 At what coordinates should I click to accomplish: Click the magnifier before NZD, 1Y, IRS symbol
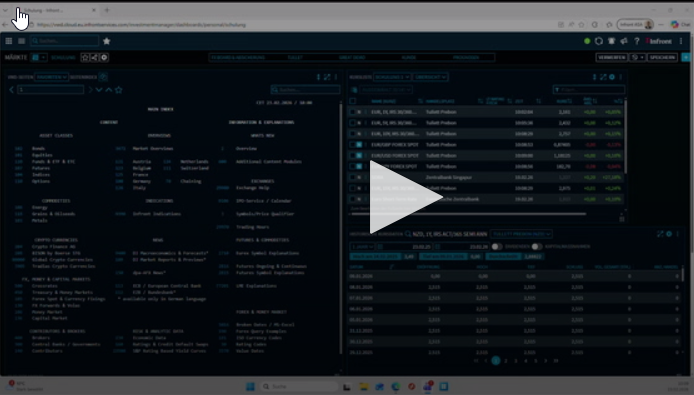click(408, 234)
